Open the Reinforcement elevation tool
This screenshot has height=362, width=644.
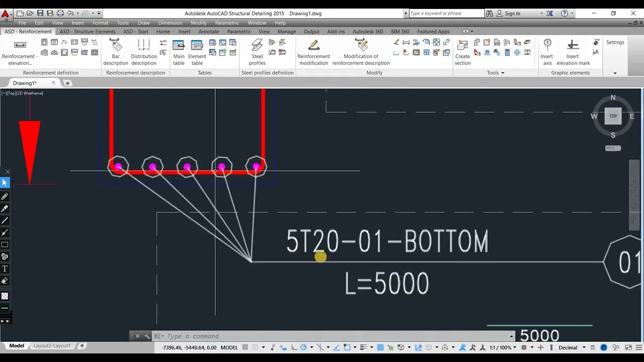point(19,52)
